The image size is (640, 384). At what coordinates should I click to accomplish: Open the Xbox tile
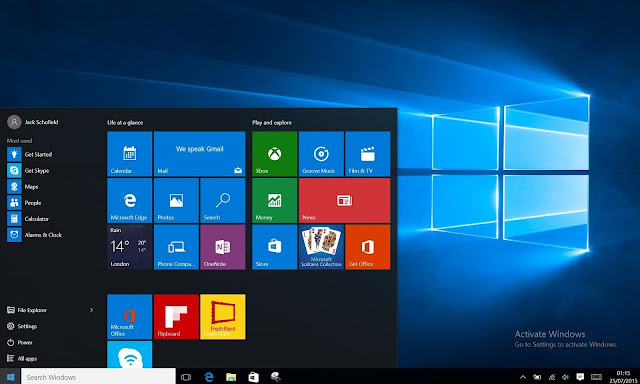coord(274,154)
